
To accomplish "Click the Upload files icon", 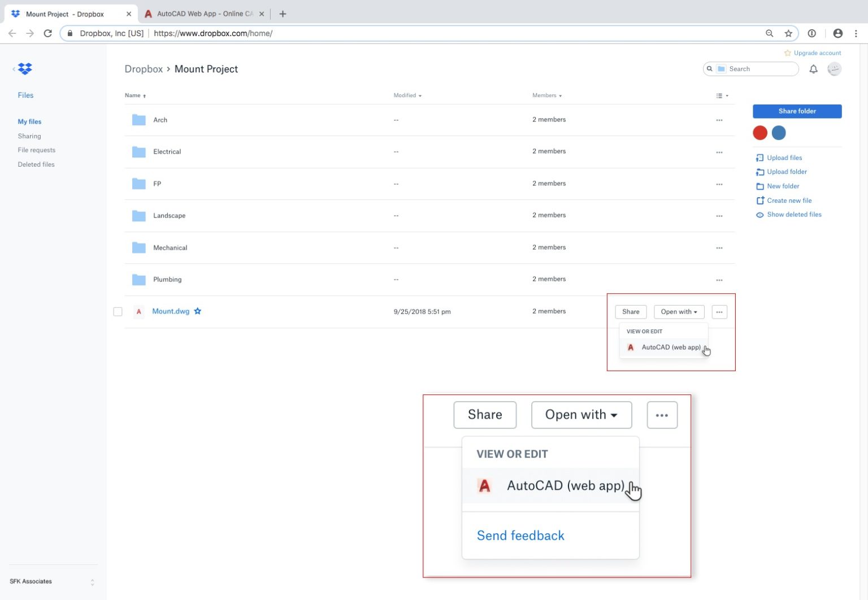I will pos(760,158).
